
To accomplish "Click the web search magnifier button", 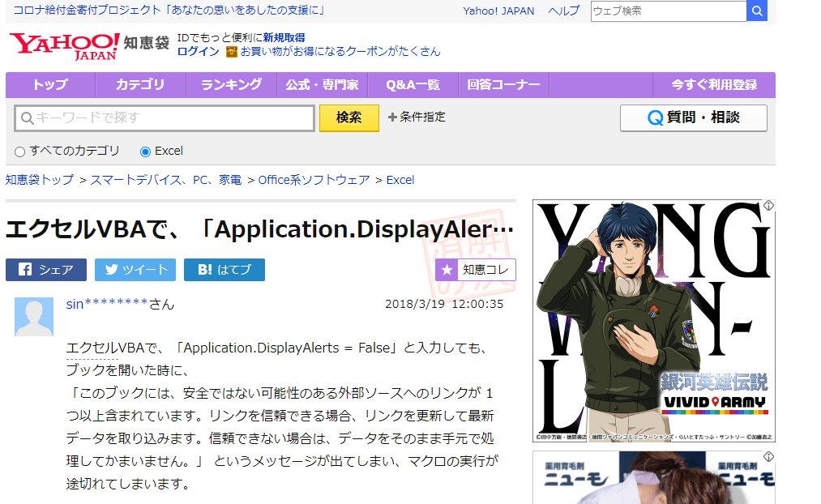I will (757, 11).
